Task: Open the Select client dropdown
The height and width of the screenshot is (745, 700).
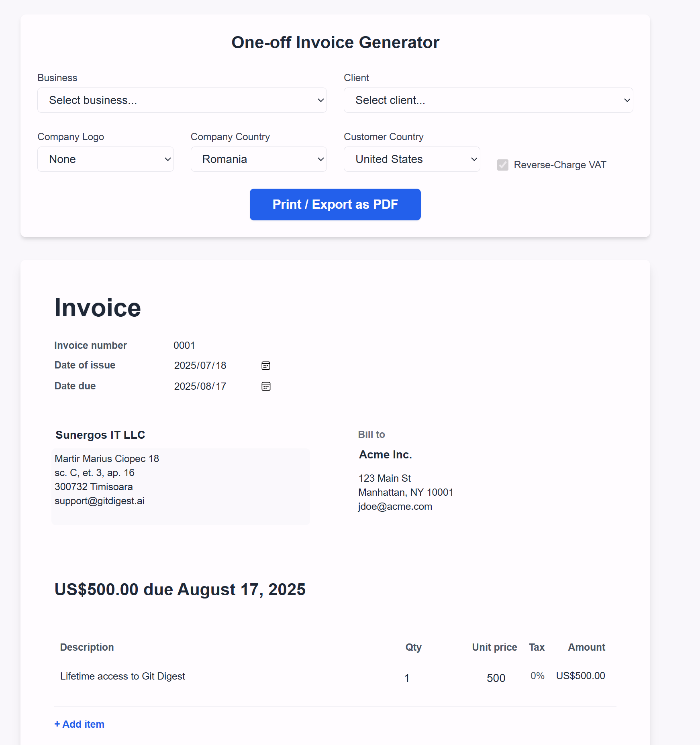Action: (488, 100)
